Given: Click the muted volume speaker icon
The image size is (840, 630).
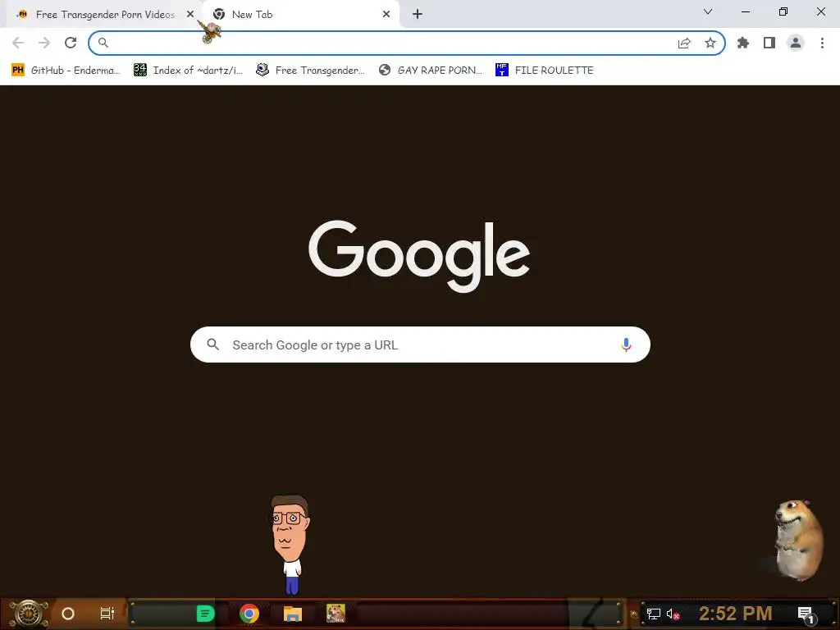Looking at the screenshot, I should click(x=673, y=614).
